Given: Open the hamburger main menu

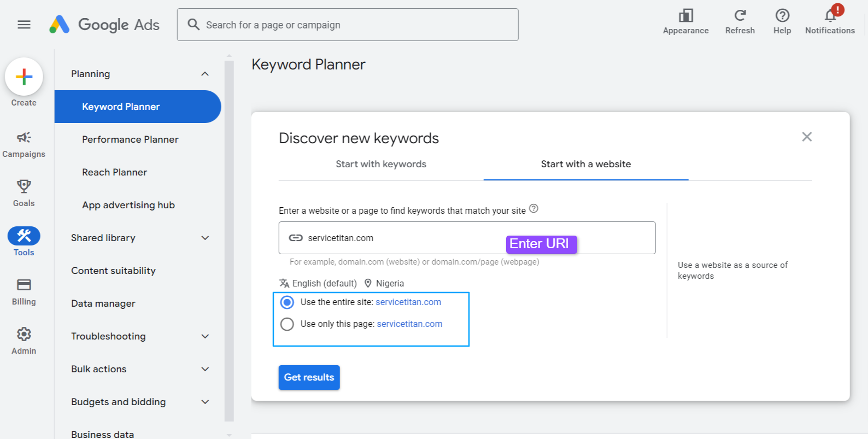Looking at the screenshot, I should tap(24, 25).
